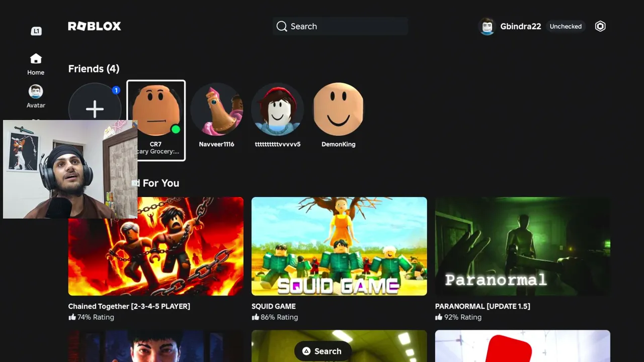Screen dimensions: 644x362
Task: Add a friend with the plus button
Action: 95,109
